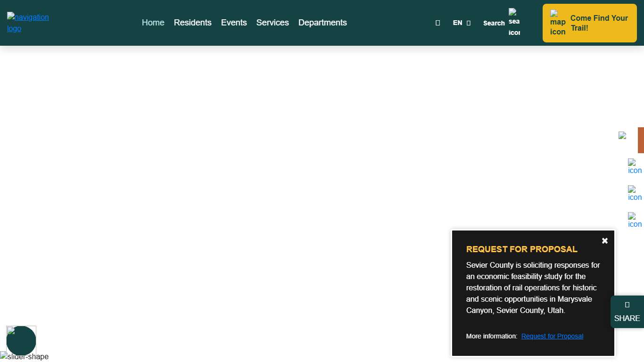Image resolution: width=644 pixels, height=362 pixels.
Task: Click the map icon in yellow button
Action: coord(558,23)
